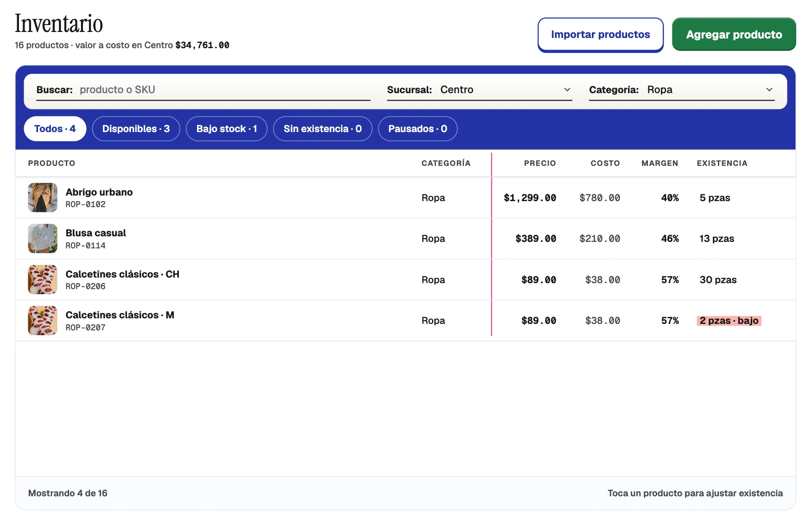Viewport: 812px width, 519px height.
Task: Click the COSTO column header
Action: point(605,164)
